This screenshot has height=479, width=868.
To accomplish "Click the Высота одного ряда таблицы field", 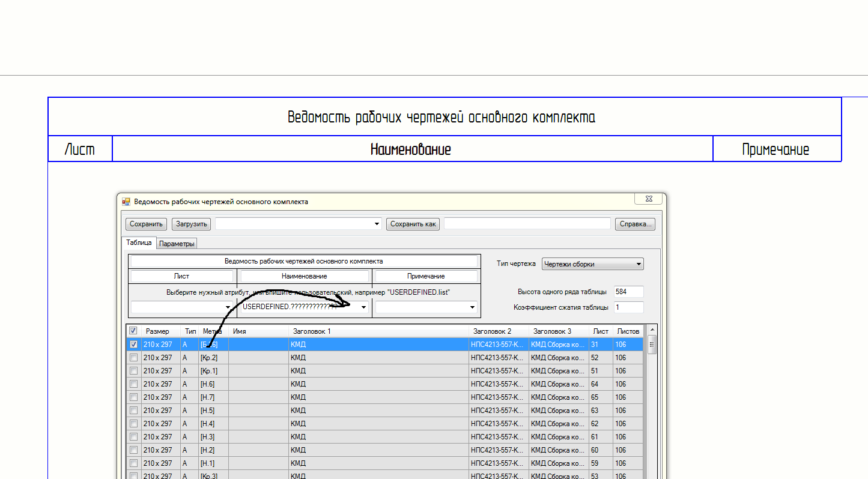I will (628, 292).
